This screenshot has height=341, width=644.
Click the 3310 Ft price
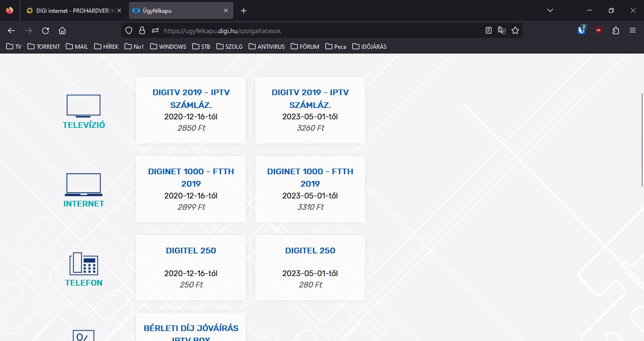(310, 207)
